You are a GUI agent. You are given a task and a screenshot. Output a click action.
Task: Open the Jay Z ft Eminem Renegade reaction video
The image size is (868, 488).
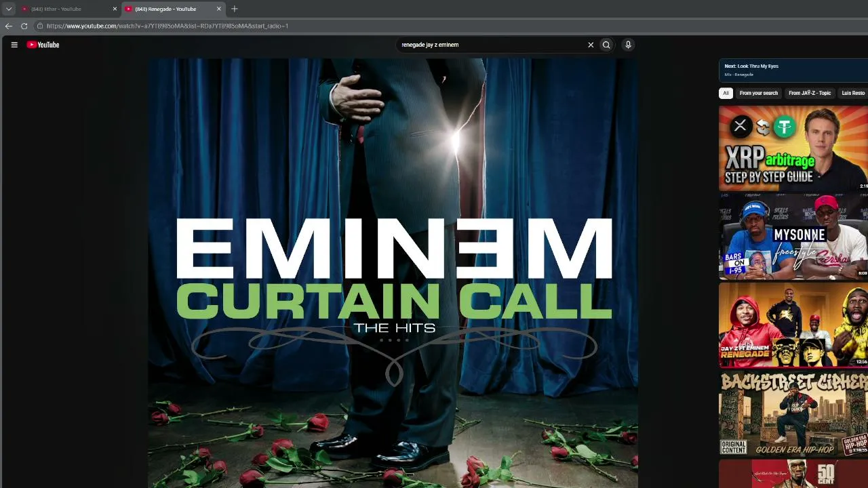click(793, 324)
